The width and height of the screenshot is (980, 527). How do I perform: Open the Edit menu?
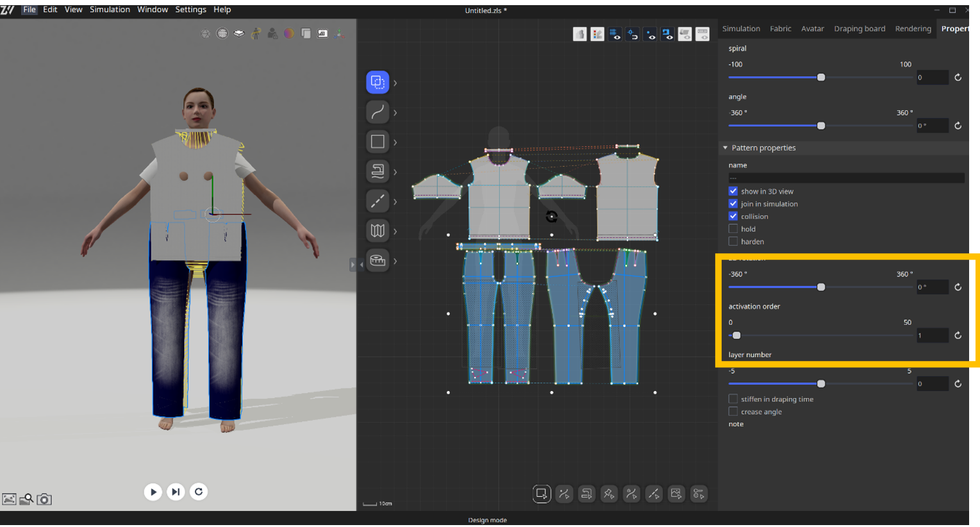tap(50, 10)
